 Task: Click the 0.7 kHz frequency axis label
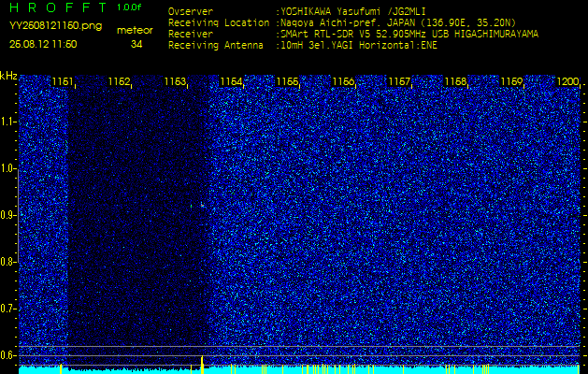7,309
